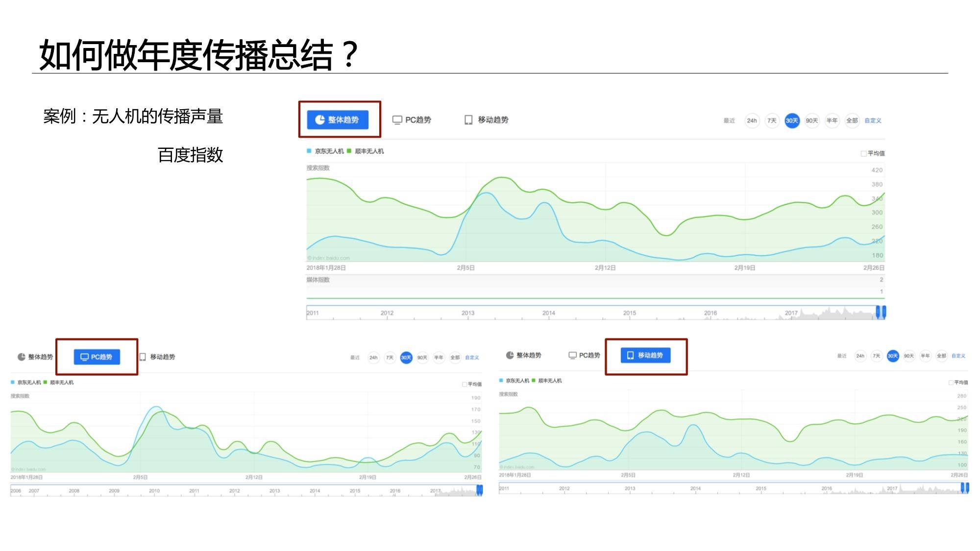Enable 平均值 checkbox in bottom-left chart
Screen dimensions: 980x551
(x=465, y=384)
